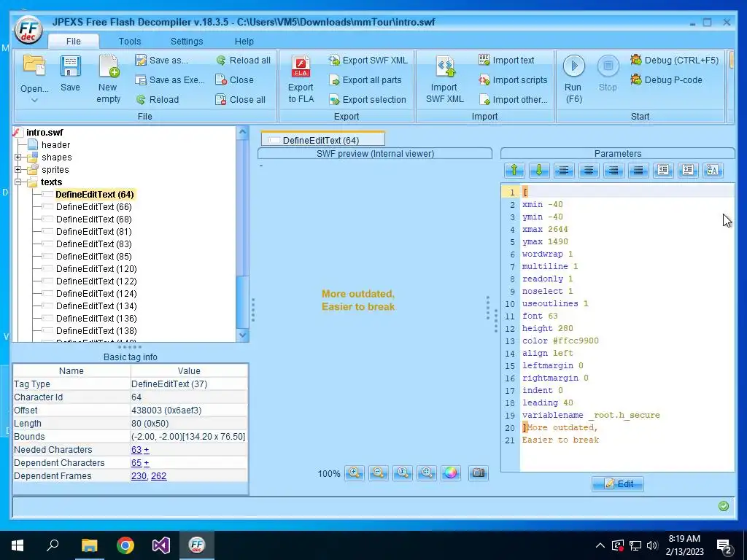Screen dimensions: 747x560
Task: Zoom in the SWF preview
Action: click(355, 472)
